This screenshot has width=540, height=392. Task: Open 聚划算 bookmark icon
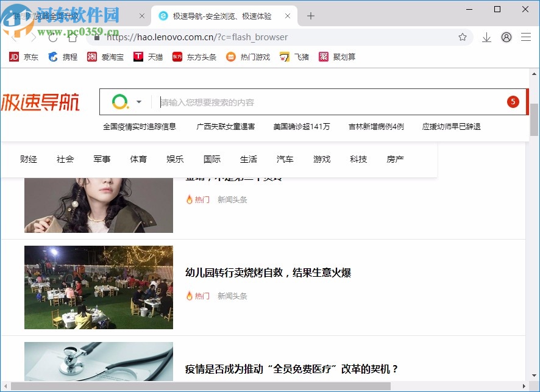click(x=335, y=57)
